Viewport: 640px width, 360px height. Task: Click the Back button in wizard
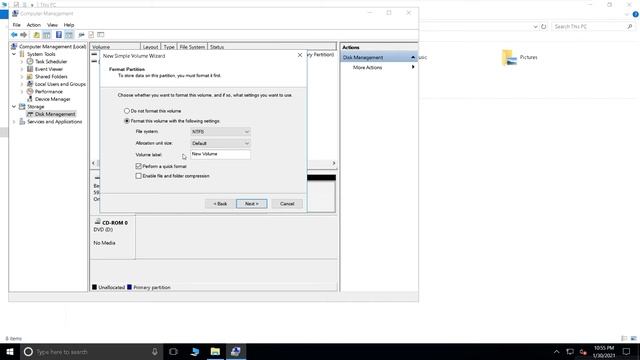coord(220,204)
